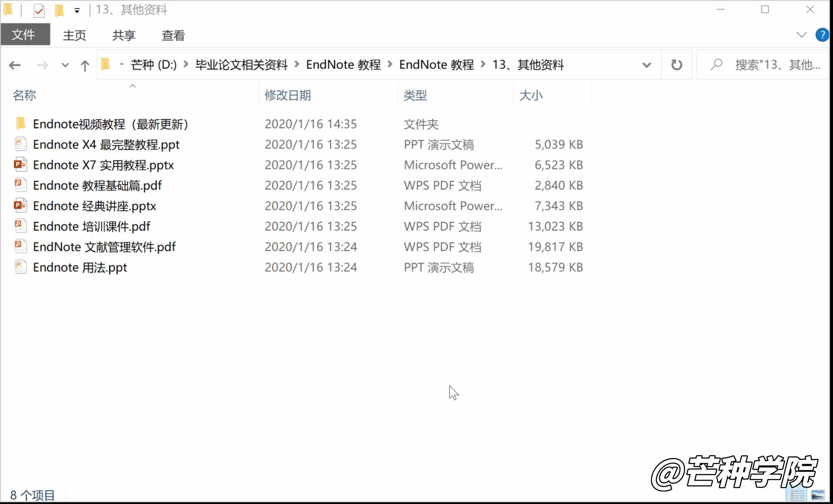
Task: Open the 文件 menu
Action: click(25, 35)
